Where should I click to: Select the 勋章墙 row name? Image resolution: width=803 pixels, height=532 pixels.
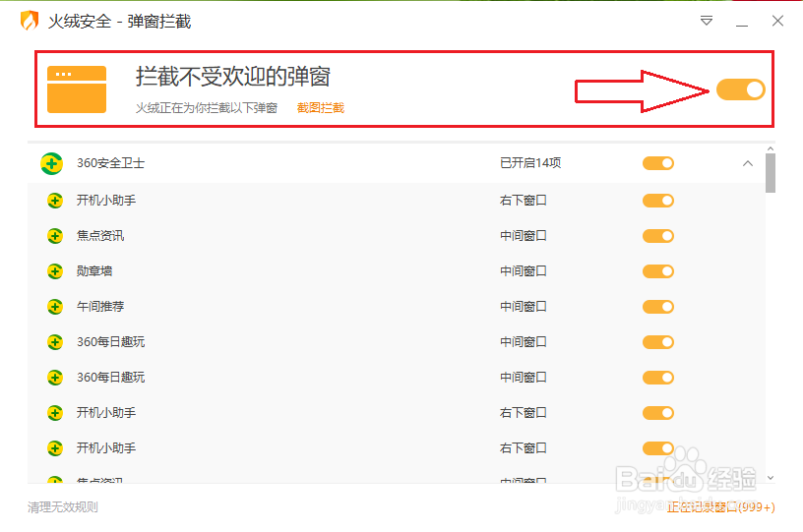pos(94,271)
